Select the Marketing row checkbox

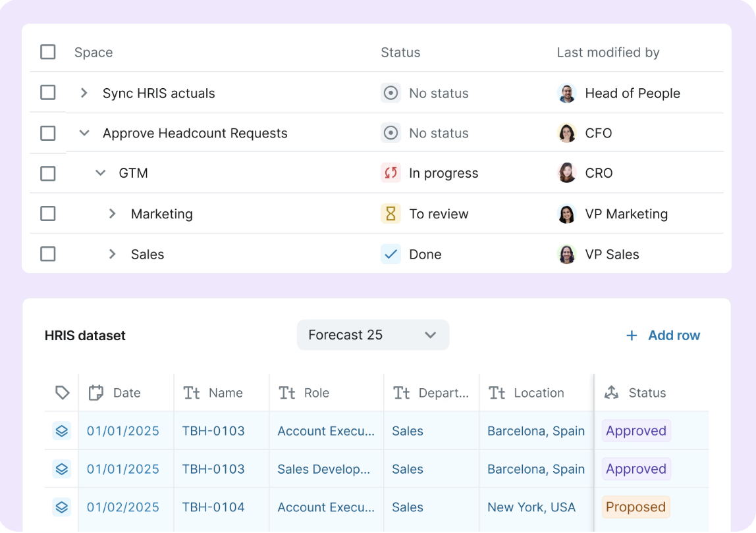click(47, 213)
